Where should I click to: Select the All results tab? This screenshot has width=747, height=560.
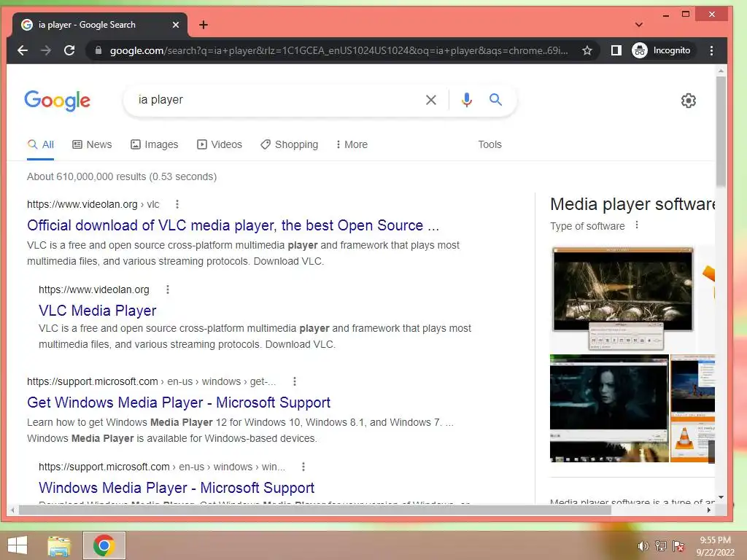pyautogui.click(x=41, y=144)
